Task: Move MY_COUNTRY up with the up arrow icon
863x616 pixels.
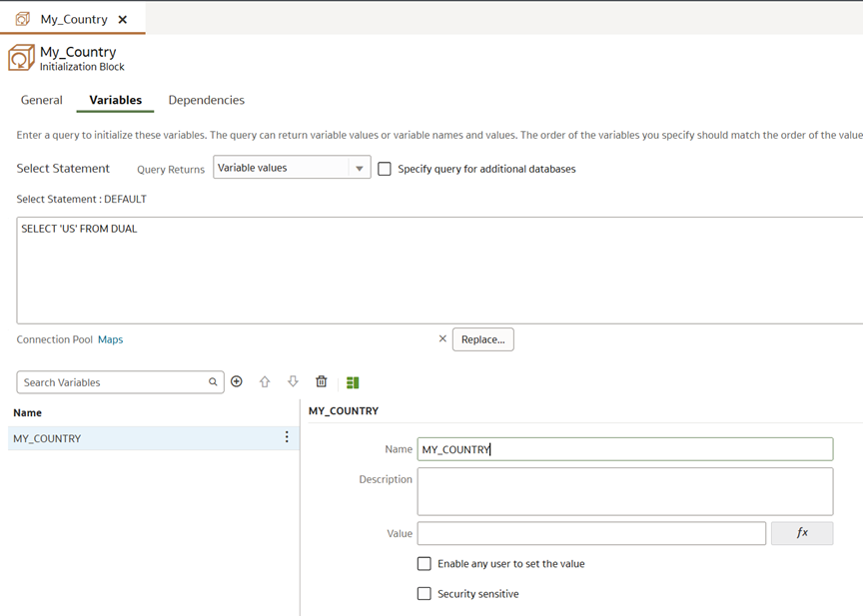Action: (265, 381)
